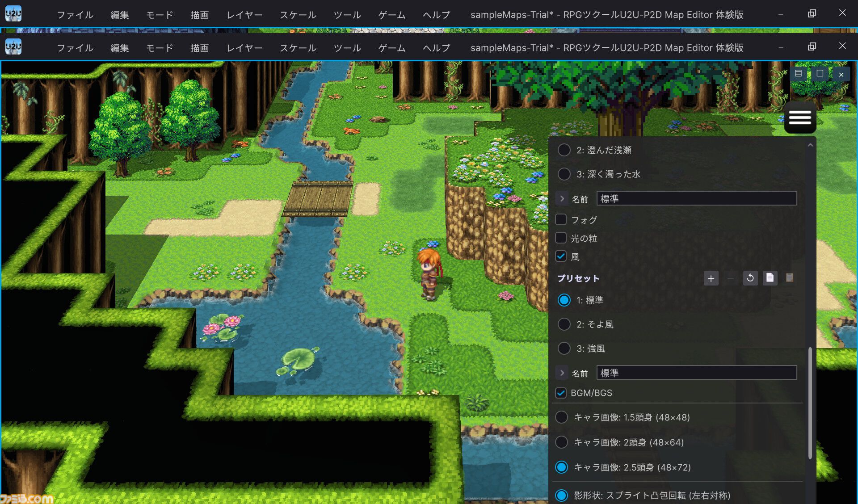Screen dimensions: 858x504
Task: Click the panel scroll-up arrow
Action: (x=810, y=145)
